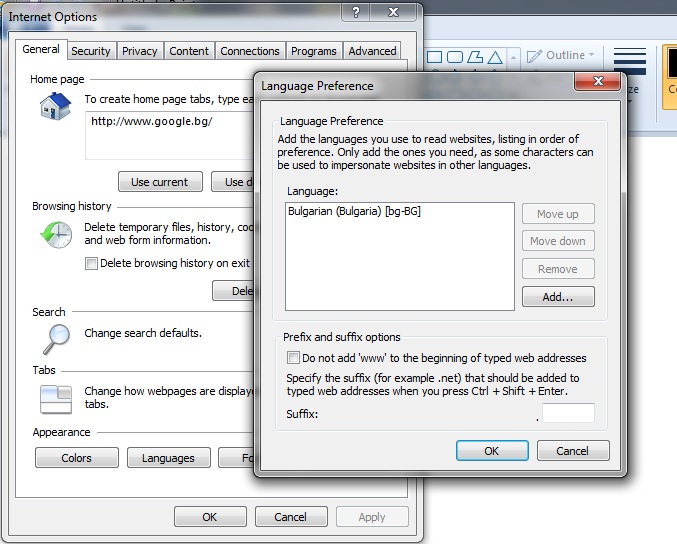Screen dimensions: 677x544
Task: Switch to the Security tab
Action: pyautogui.click(x=91, y=51)
